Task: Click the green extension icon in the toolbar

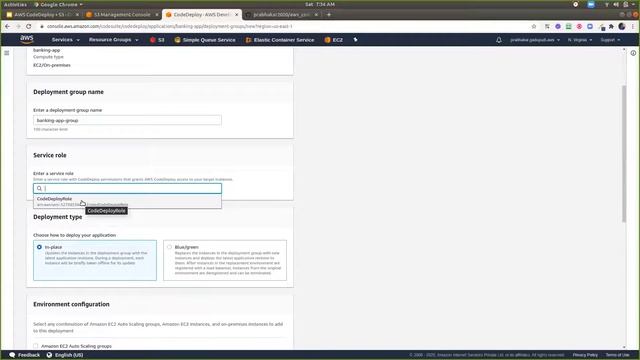Action: click(569, 26)
